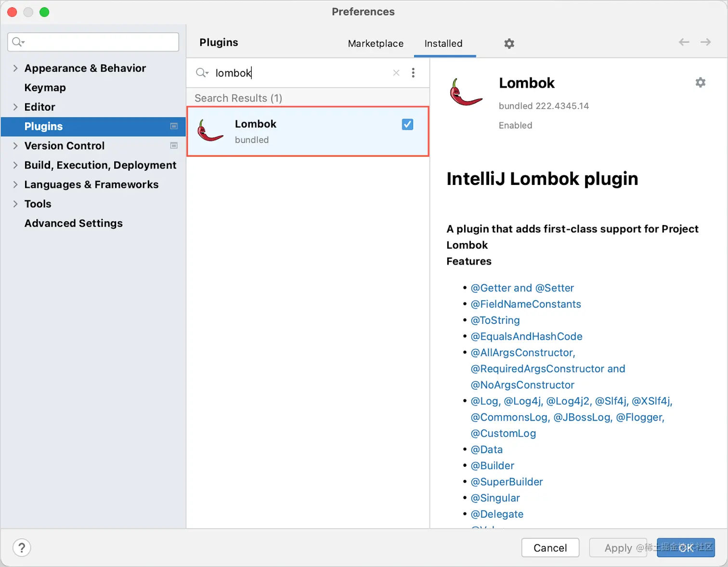Open the plugins settings gear next to Installed tab

509,43
